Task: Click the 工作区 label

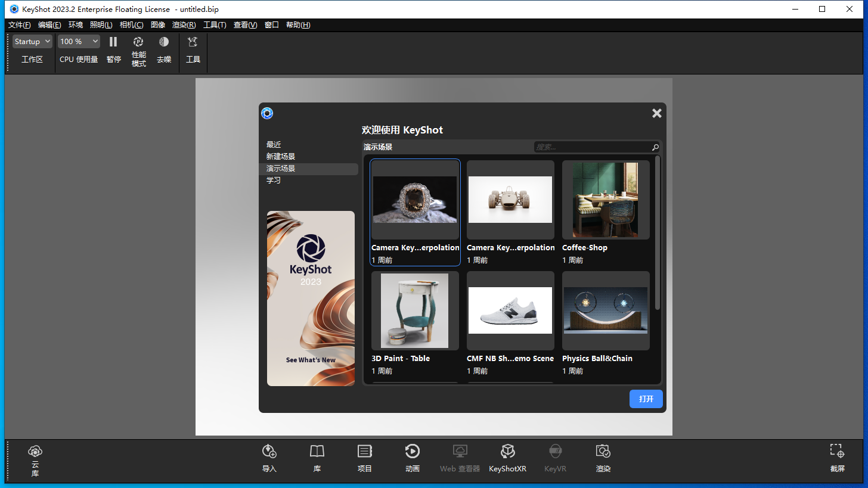Action: click(x=32, y=60)
